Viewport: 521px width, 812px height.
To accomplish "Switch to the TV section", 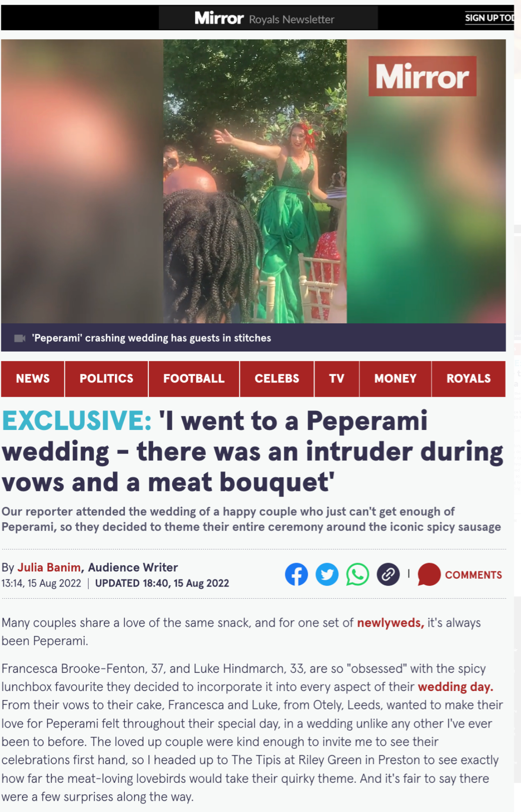I will tap(337, 379).
